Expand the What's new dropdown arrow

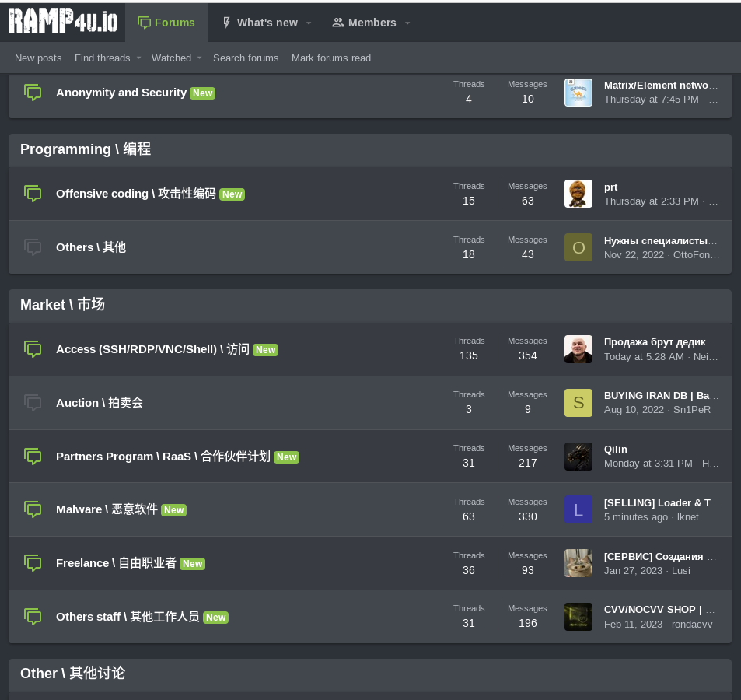309,23
